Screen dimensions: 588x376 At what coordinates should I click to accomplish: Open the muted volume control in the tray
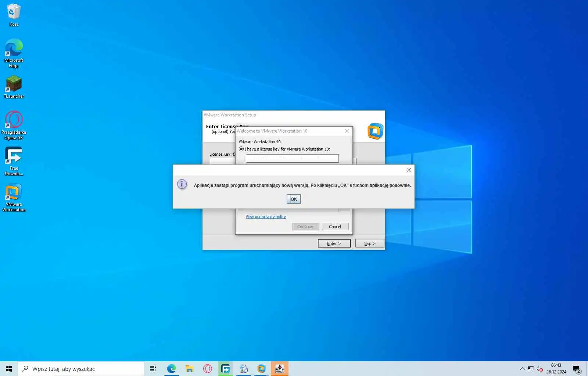(x=540, y=369)
